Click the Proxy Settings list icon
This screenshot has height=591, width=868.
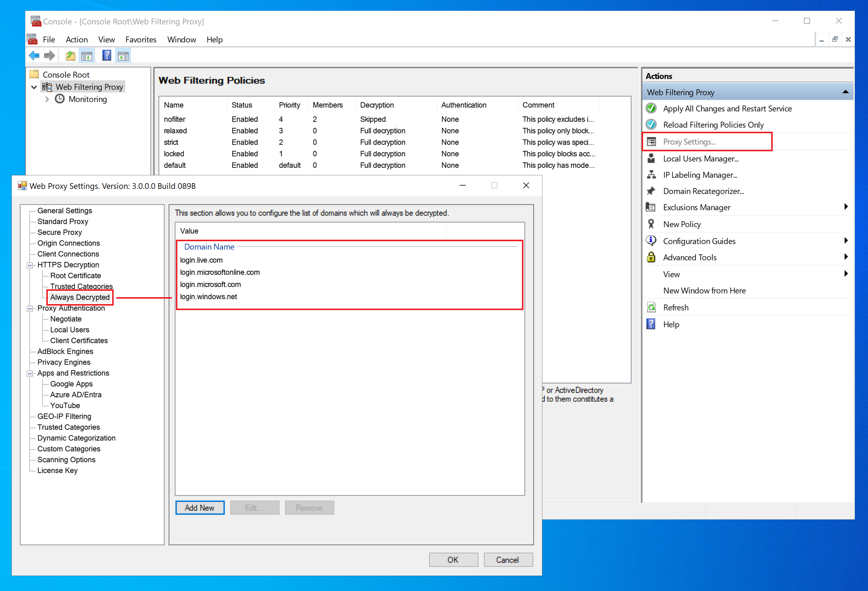click(x=651, y=142)
